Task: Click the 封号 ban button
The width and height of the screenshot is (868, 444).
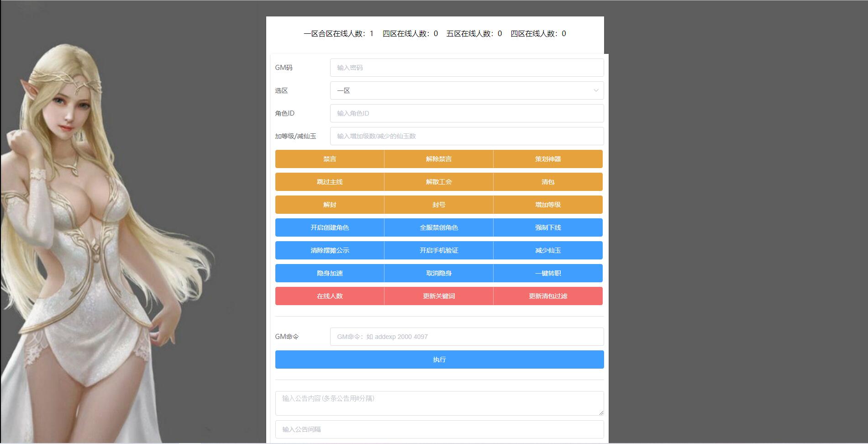Action: pos(438,205)
